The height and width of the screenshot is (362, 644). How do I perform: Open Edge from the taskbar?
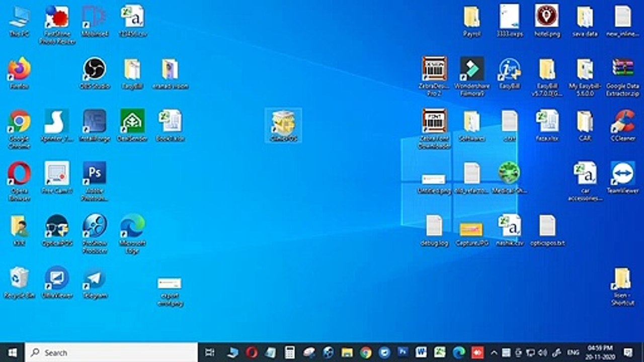coord(458,352)
